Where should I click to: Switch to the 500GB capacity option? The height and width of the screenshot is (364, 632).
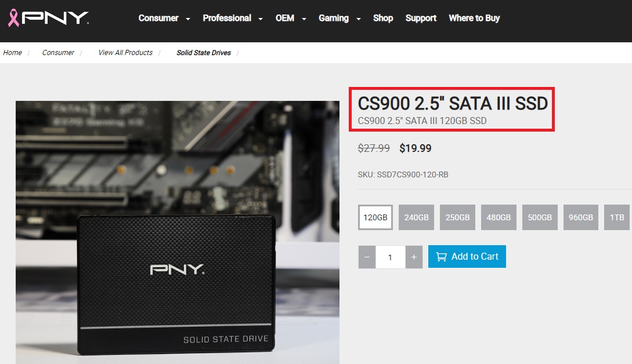coord(540,217)
